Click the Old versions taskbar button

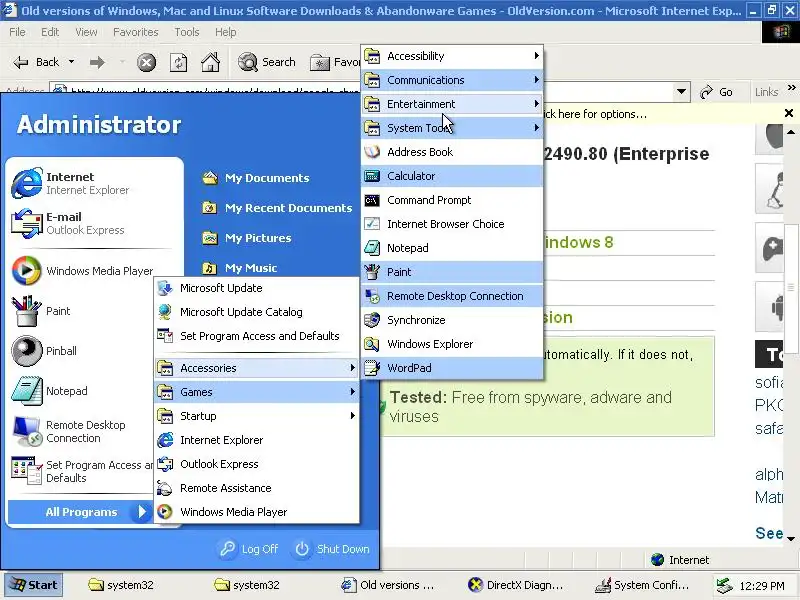point(388,585)
